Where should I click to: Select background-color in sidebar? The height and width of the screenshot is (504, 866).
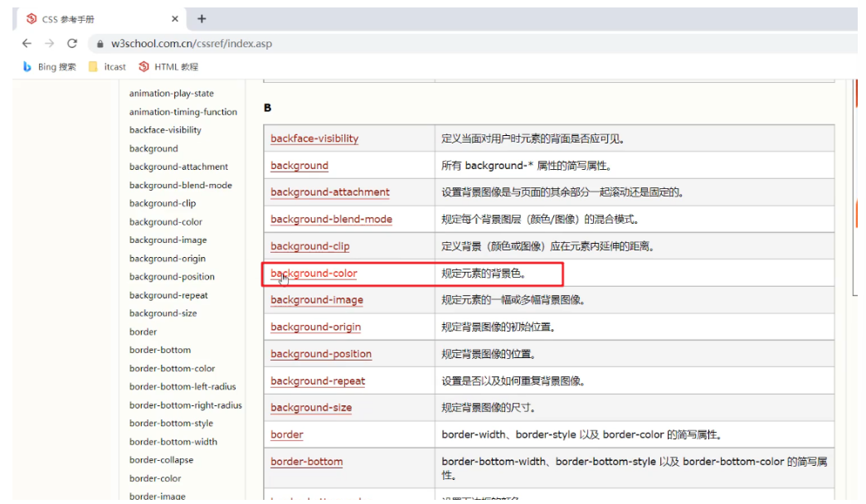coord(166,222)
